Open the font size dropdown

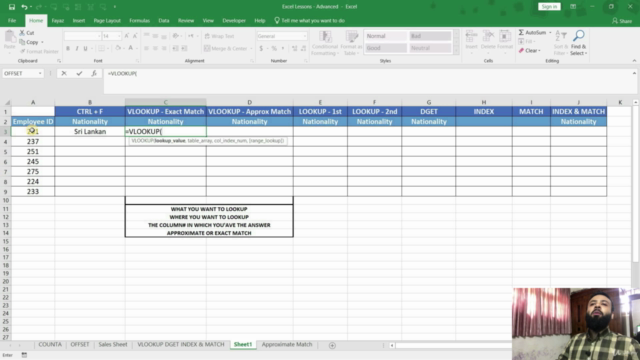(x=119, y=36)
